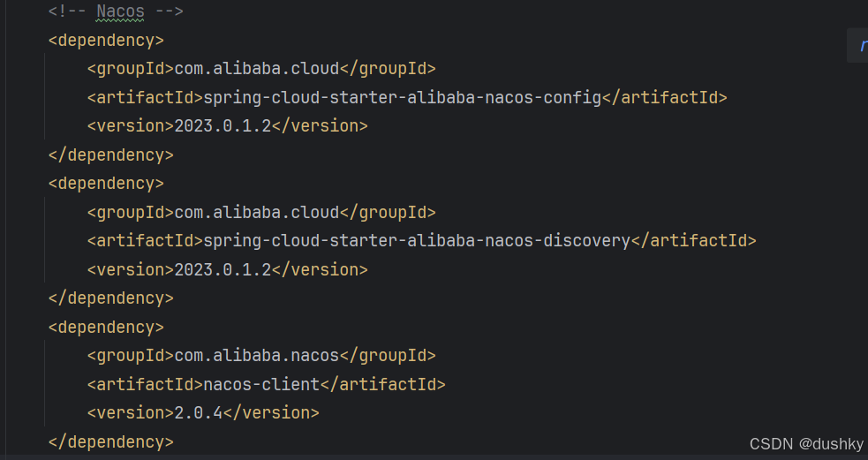Click the closing </dependency> tag after version 2.0.4
Image resolution: width=868 pixels, height=460 pixels.
[x=110, y=441]
